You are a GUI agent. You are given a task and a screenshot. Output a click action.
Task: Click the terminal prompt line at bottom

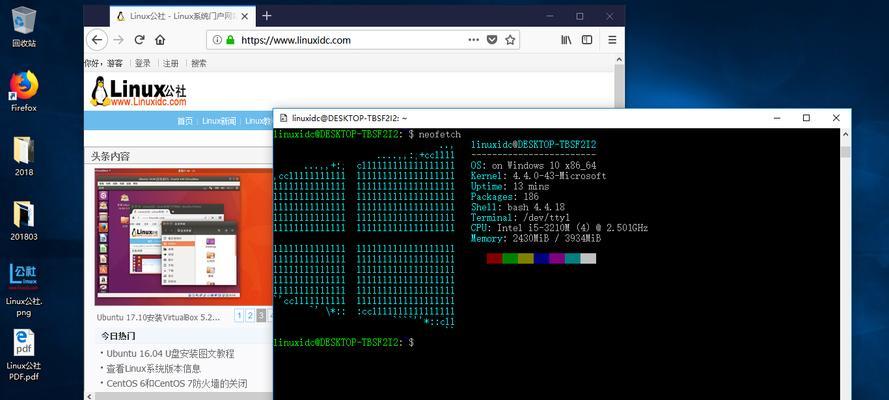click(x=344, y=342)
